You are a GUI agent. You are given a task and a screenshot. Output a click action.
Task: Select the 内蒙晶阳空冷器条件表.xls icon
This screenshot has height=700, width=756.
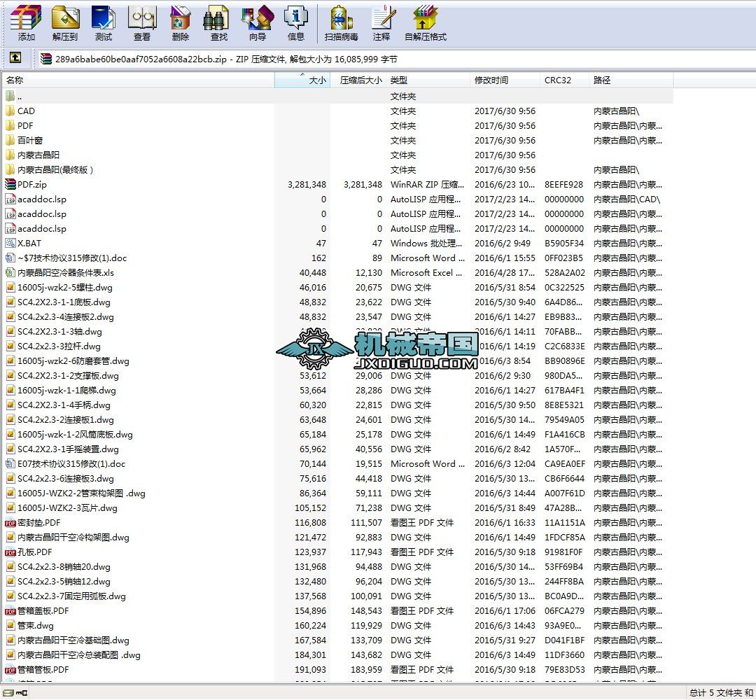10,272
